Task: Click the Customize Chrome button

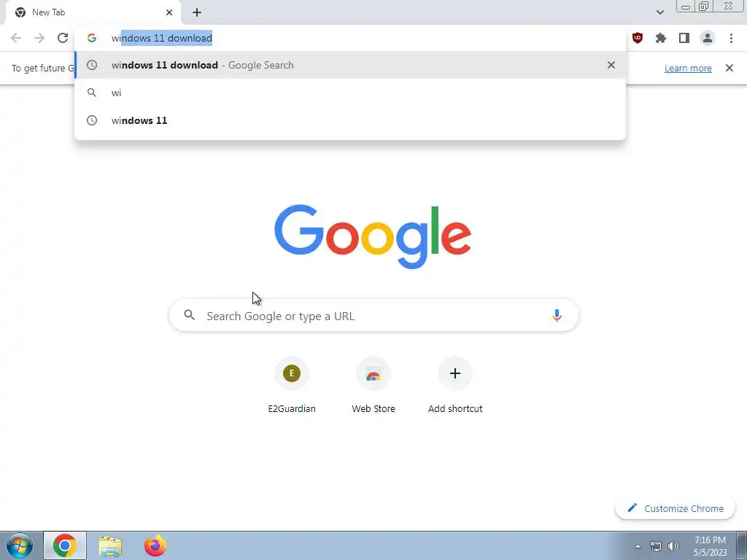Action: 676,508
